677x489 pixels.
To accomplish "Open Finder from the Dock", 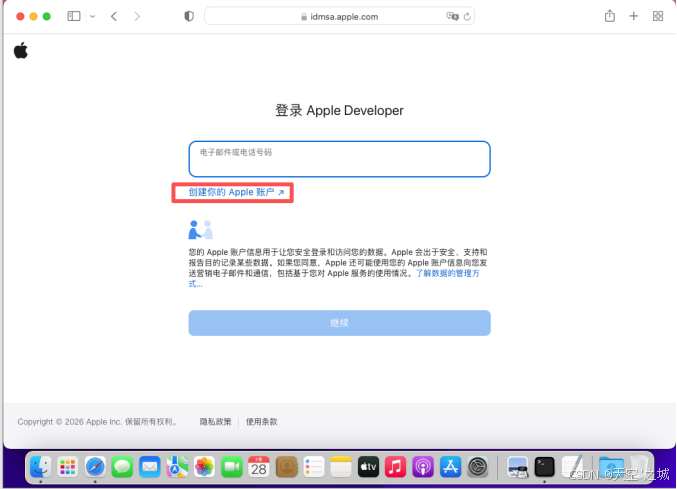I will (x=41, y=467).
